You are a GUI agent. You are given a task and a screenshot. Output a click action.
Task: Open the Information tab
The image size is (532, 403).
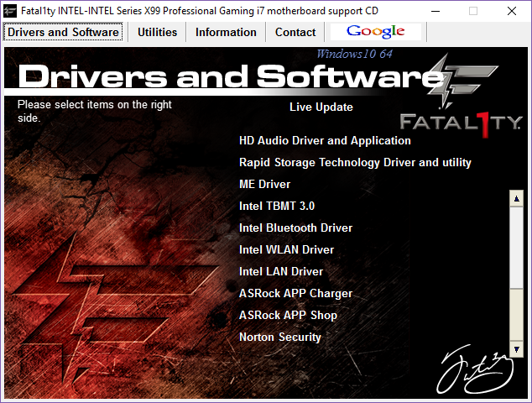click(226, 32)
